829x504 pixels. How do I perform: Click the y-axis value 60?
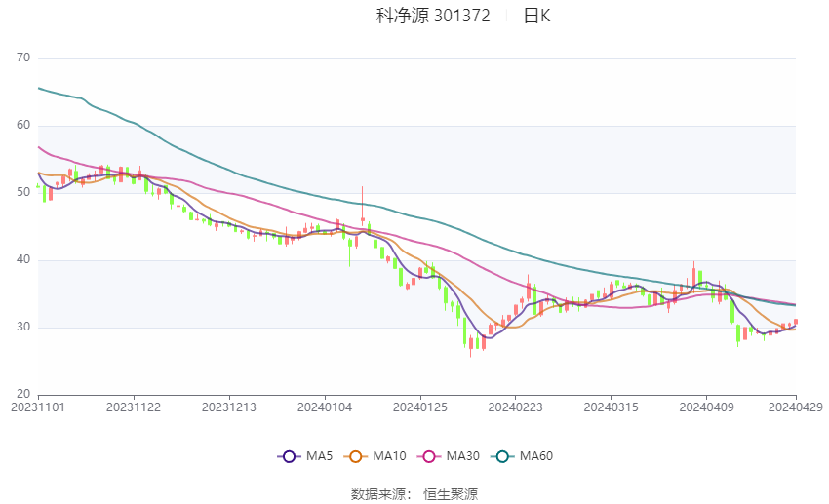[x=23, y=125]
